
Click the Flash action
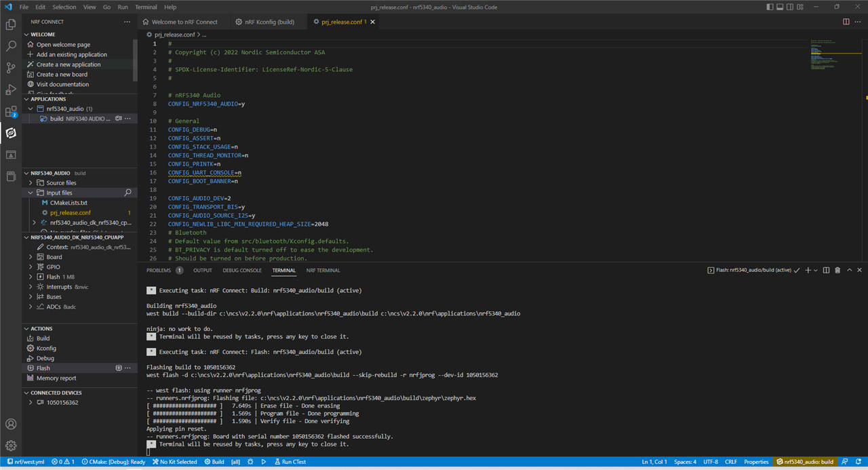(x=43, y=368)
